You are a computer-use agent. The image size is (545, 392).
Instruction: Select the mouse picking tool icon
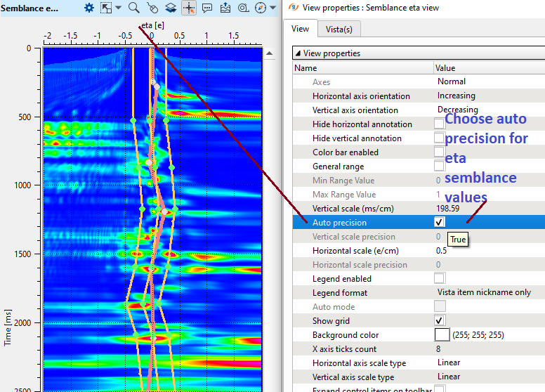tap(152, 8)
